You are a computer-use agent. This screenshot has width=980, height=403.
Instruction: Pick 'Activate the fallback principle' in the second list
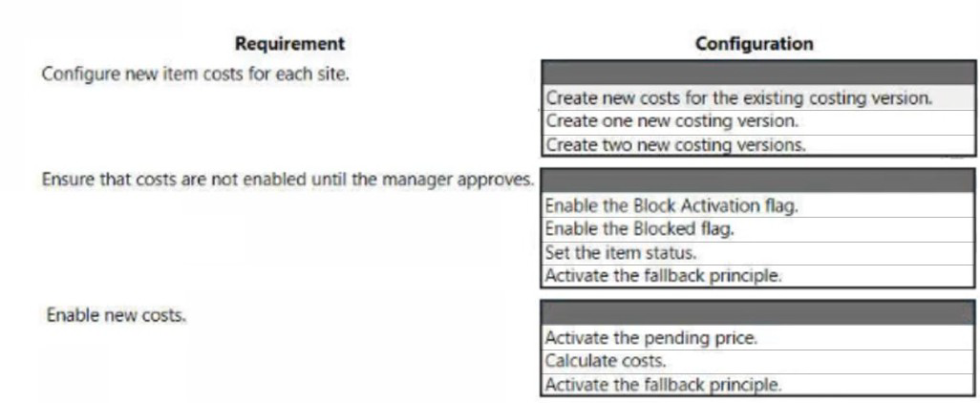click(663, 276)
